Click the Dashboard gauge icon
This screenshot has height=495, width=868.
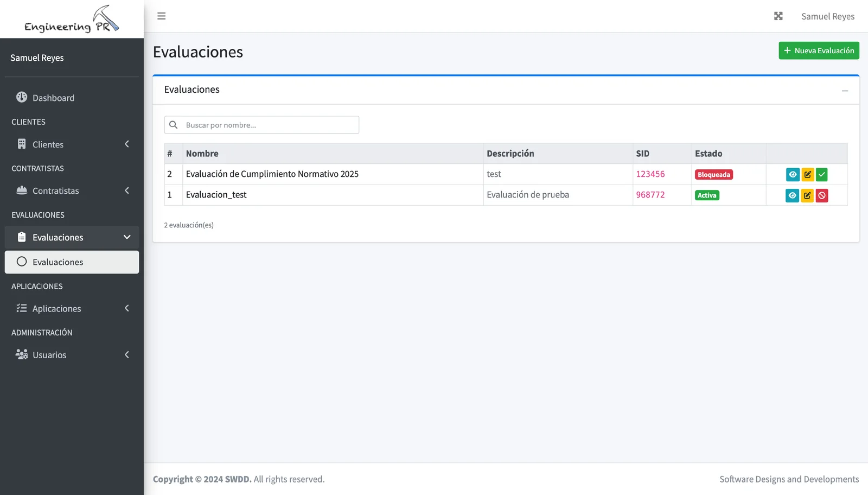click(x=22, y=97)
